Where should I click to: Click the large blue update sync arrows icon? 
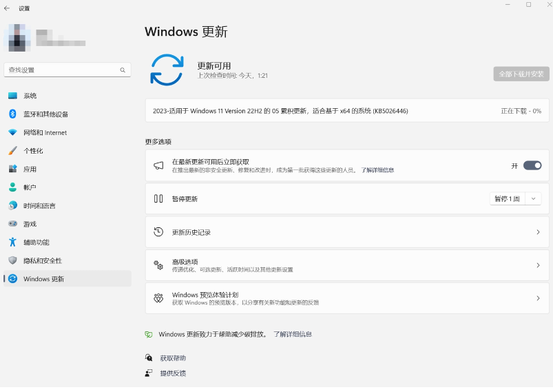pyautogui.click(x=167, y=70)
